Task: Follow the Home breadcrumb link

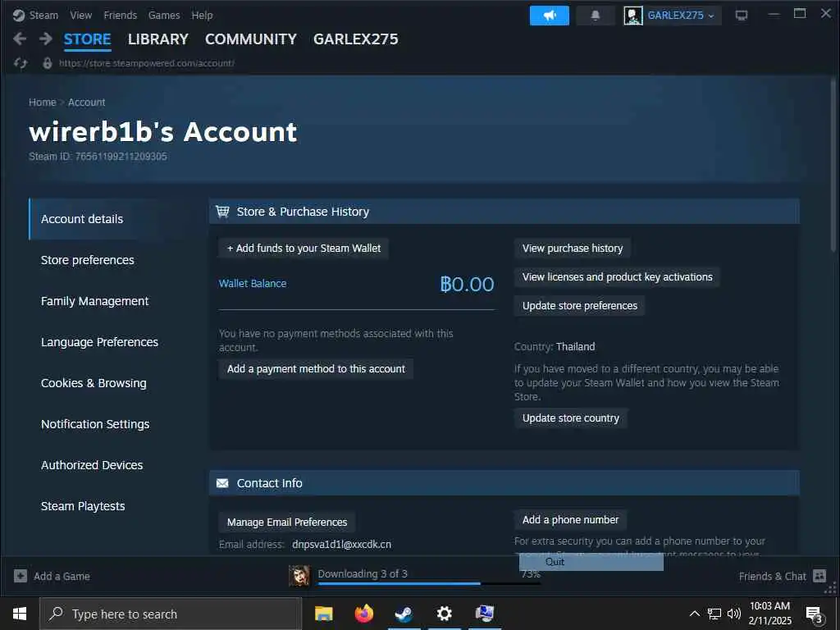Action: (x=43, y=103)
